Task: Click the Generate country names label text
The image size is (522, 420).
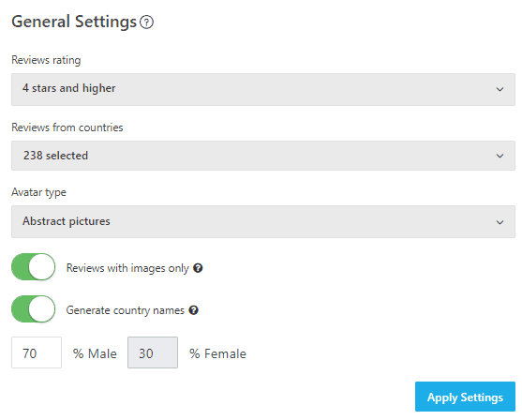Action: (x=126, y=310)
